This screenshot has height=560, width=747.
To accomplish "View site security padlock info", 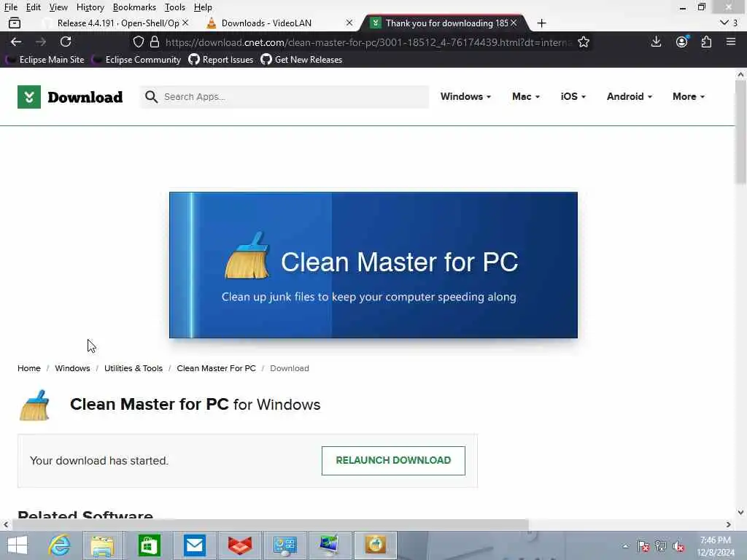I will click(x=155, y=42).
